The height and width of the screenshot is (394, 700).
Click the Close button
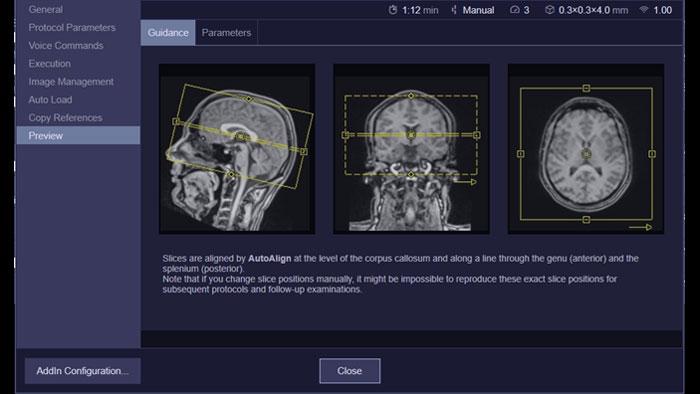350,371
